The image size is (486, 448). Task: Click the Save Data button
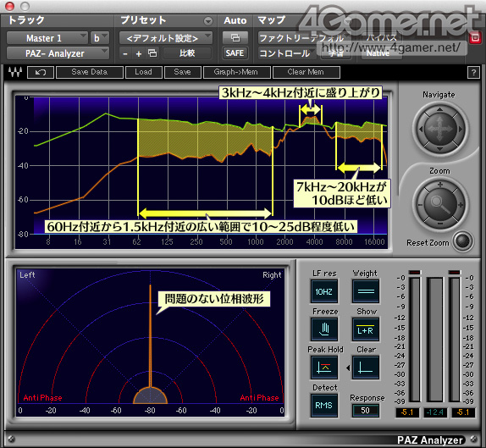pyautogui.click(x=90, y=72)
